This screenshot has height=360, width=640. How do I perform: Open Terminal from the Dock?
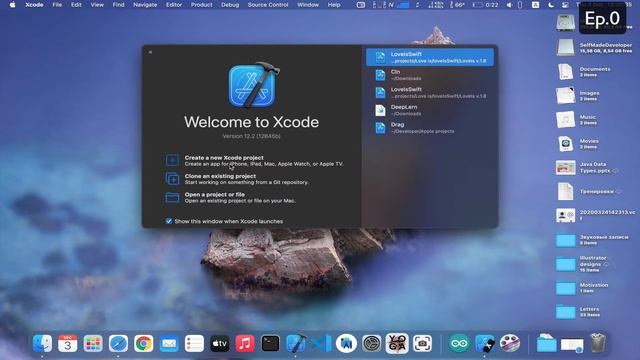tap(270, 344)
